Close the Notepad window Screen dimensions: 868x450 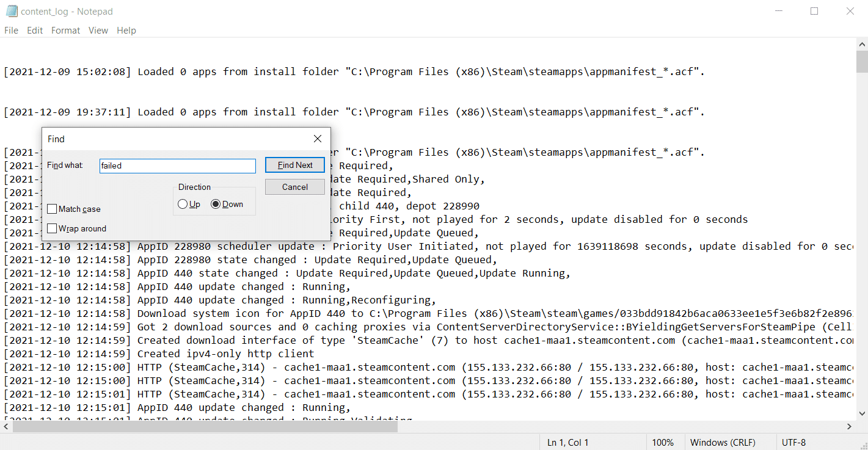850,11
